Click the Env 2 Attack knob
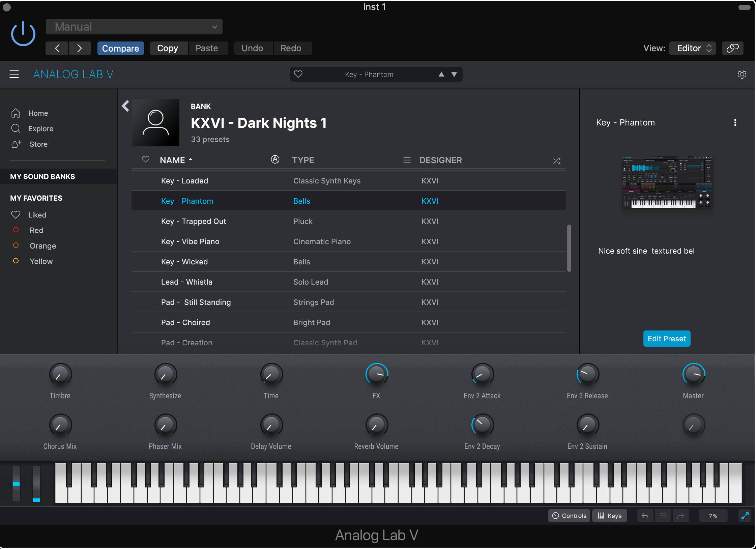Screen dimensions: 756x549 [x=482, y=374]
